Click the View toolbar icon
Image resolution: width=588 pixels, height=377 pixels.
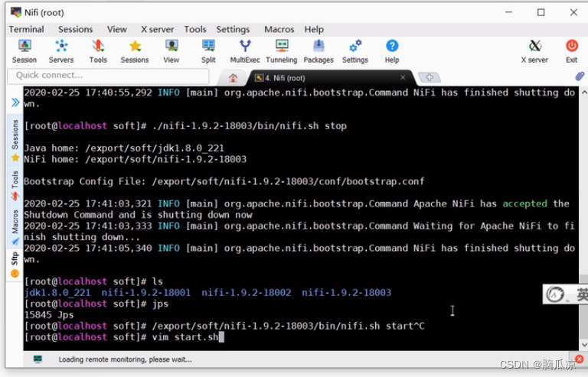click(171, 51)
